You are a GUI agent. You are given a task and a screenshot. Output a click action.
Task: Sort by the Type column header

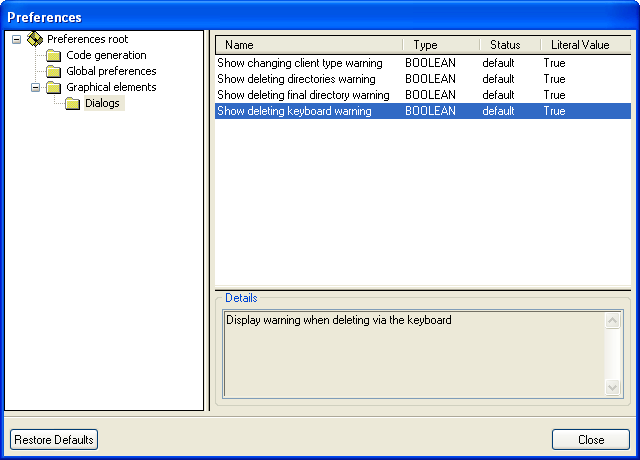click(x=440, y=45)
